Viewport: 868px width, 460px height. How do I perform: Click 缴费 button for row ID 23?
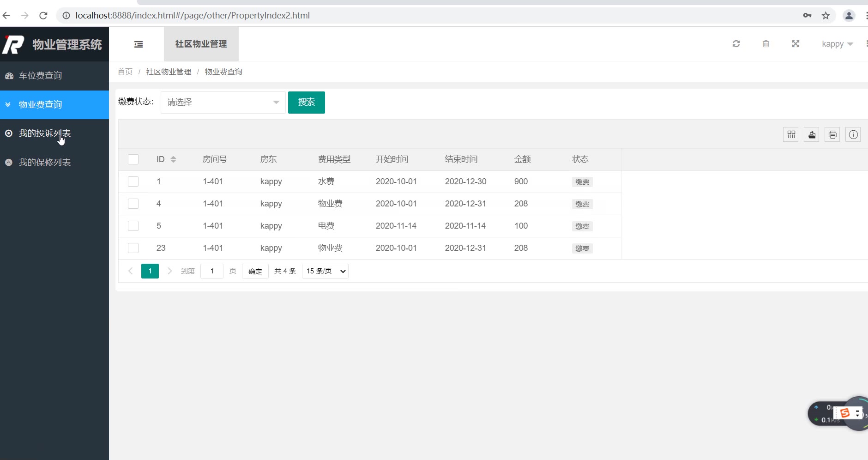(582, 248)
